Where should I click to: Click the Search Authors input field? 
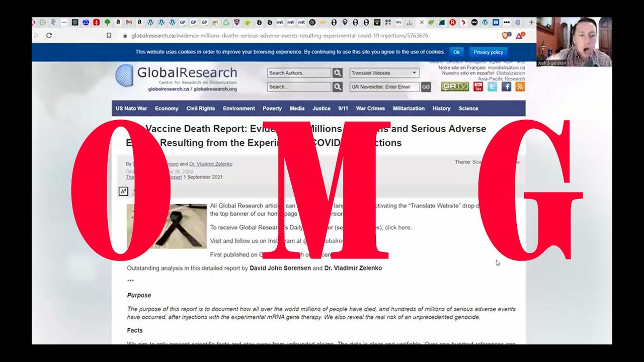pos(299,73)
